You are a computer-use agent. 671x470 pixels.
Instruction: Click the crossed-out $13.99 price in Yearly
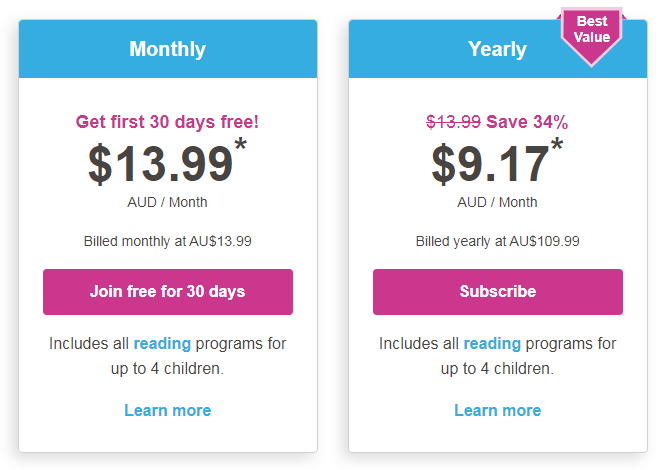[453, 122]
